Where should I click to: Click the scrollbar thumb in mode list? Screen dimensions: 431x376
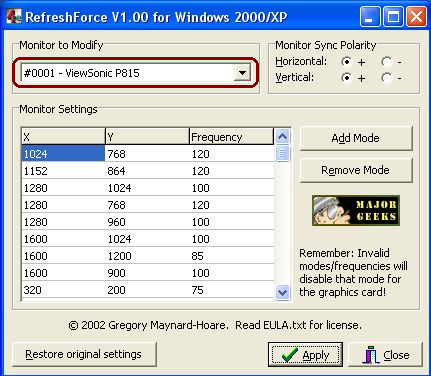tap(283, 154)
